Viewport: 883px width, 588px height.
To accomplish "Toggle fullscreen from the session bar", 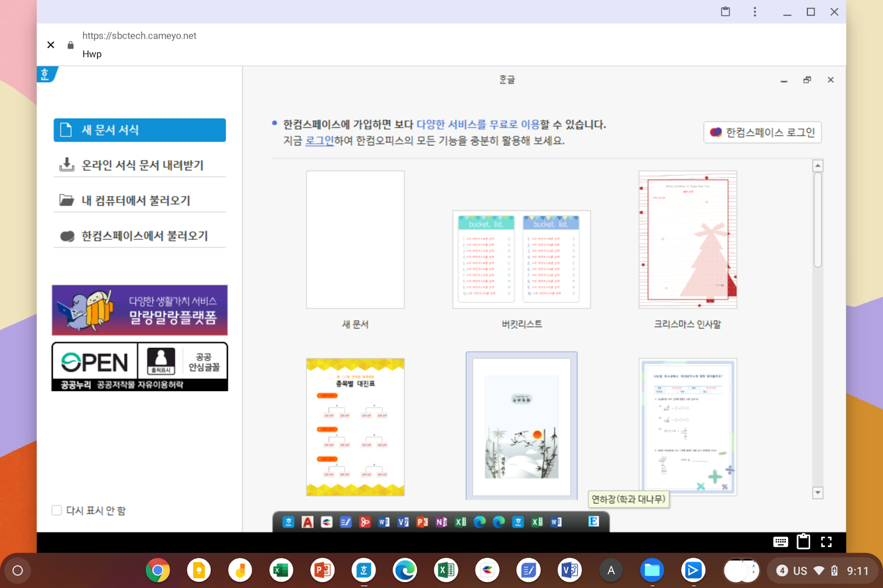I will [826, 542].
